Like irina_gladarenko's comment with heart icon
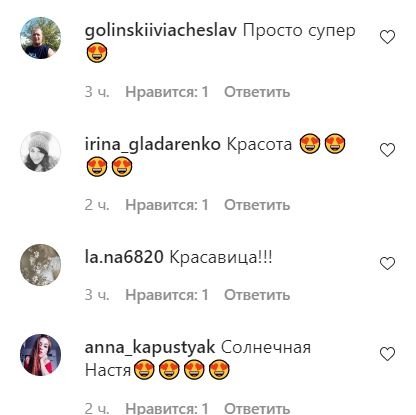 387,150
